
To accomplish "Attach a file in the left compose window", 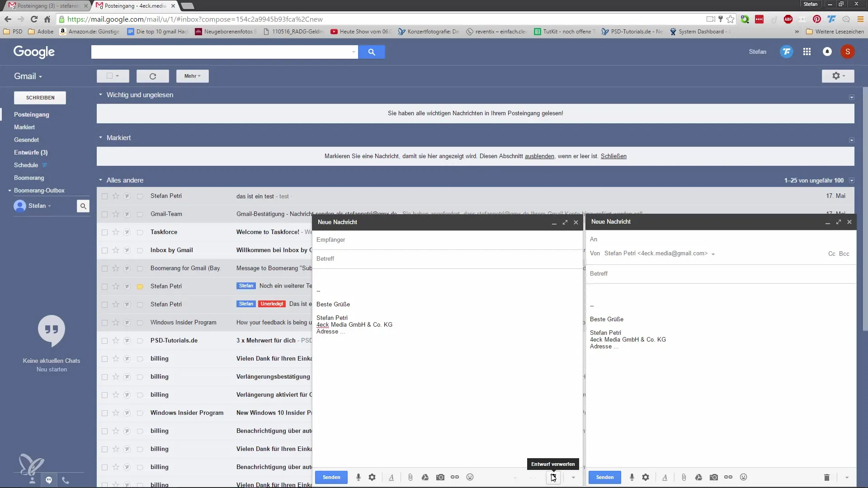I will click(410, 477).
